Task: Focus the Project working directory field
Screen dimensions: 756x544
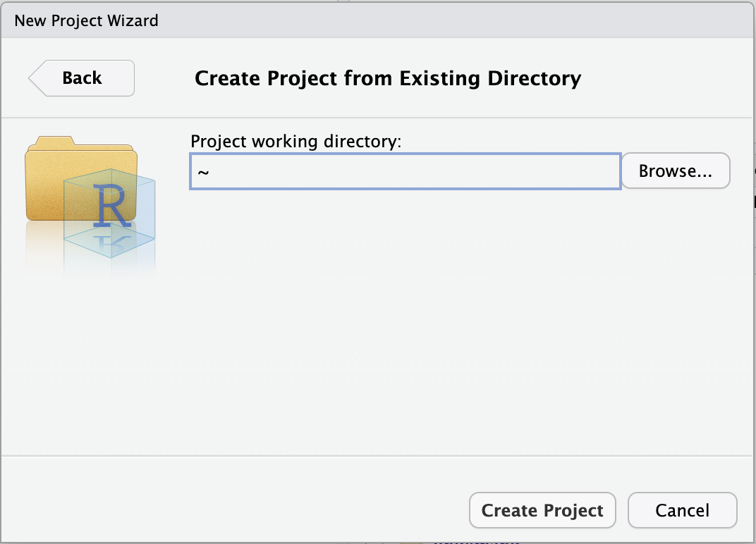Action: click(405, 171)
